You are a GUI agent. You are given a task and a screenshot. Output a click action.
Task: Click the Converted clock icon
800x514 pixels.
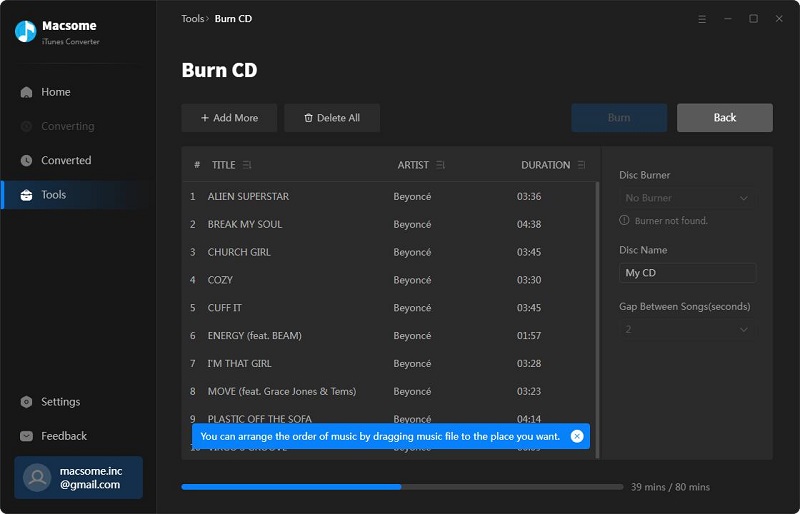[26, 160]
